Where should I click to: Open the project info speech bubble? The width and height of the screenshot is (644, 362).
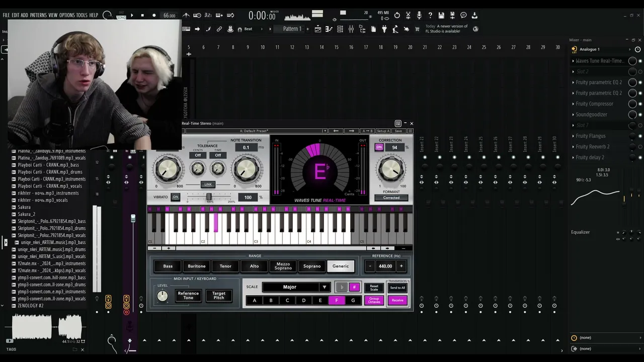pyautogui.click(x=463, y=15)
